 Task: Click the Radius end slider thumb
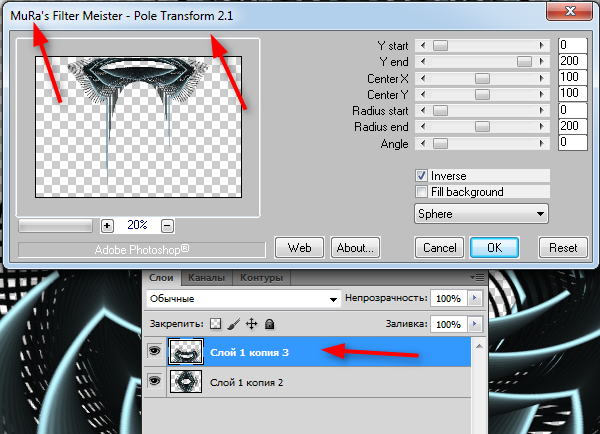point(482,127)
